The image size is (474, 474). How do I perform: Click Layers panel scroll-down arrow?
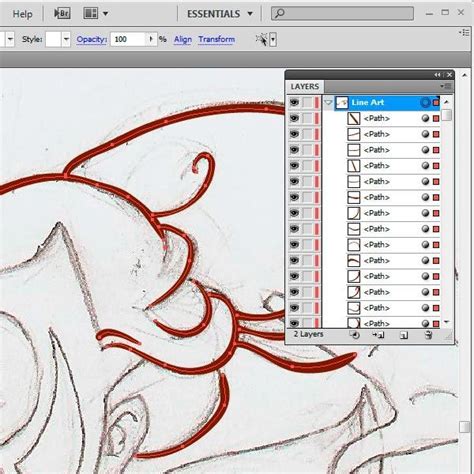447,322
